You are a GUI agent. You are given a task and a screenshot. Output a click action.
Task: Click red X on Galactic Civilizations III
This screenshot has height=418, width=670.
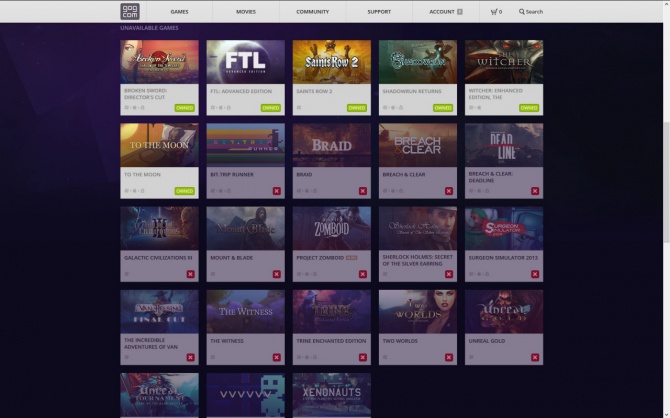pos(191,274)
